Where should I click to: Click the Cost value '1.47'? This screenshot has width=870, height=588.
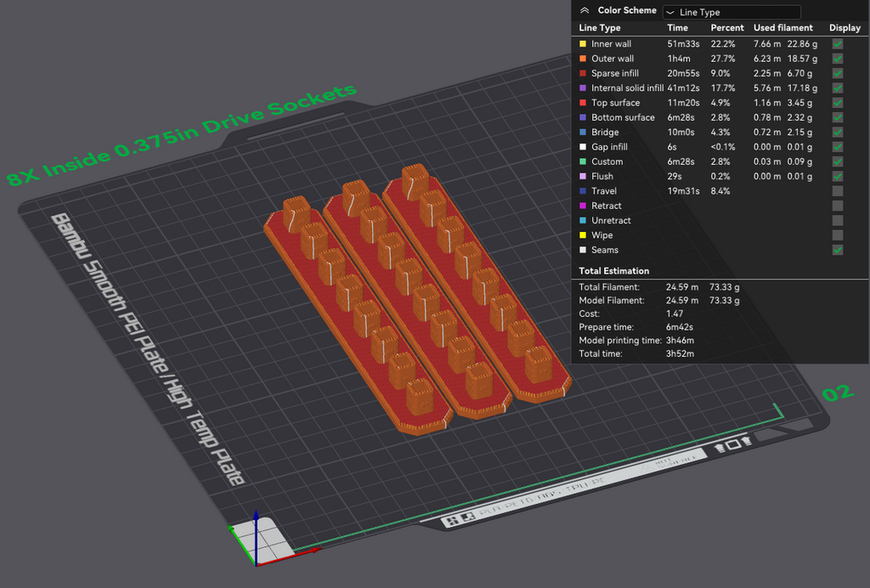(x=674, y=314)
